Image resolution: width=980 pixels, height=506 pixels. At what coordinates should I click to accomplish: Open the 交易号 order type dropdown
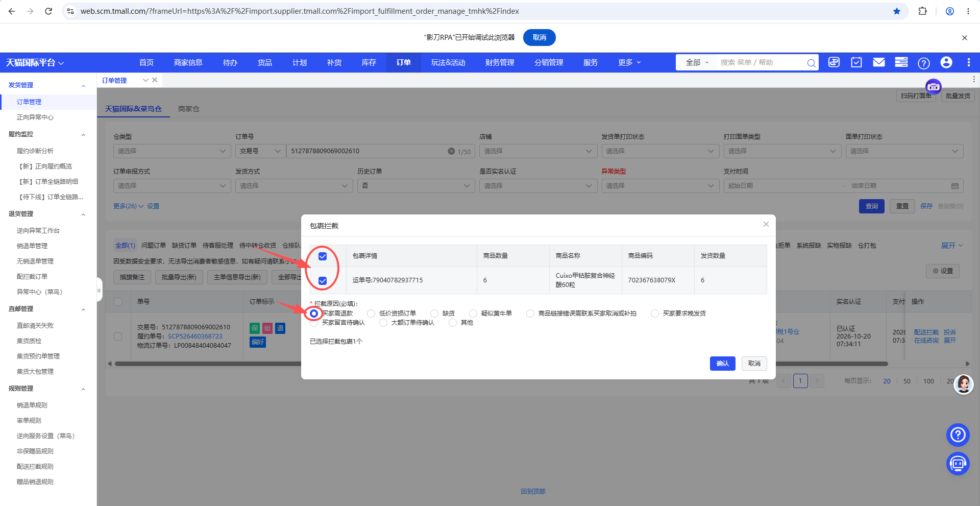click(x=260, y=151)
